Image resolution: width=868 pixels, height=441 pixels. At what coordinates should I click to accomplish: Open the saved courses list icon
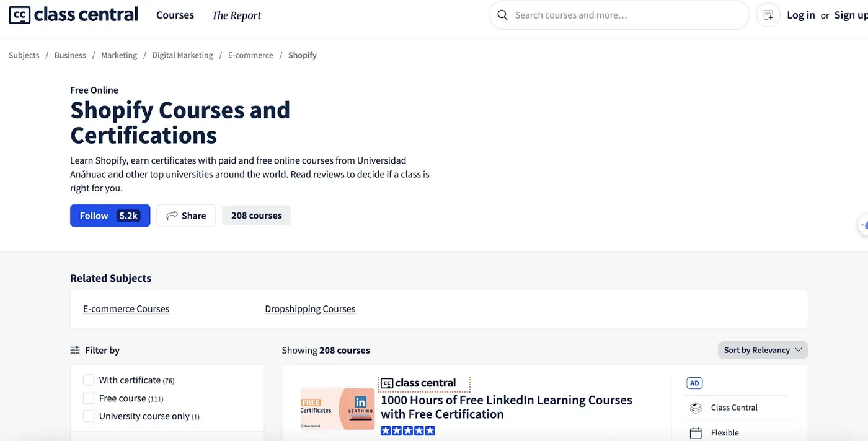[x=768, y=15]
